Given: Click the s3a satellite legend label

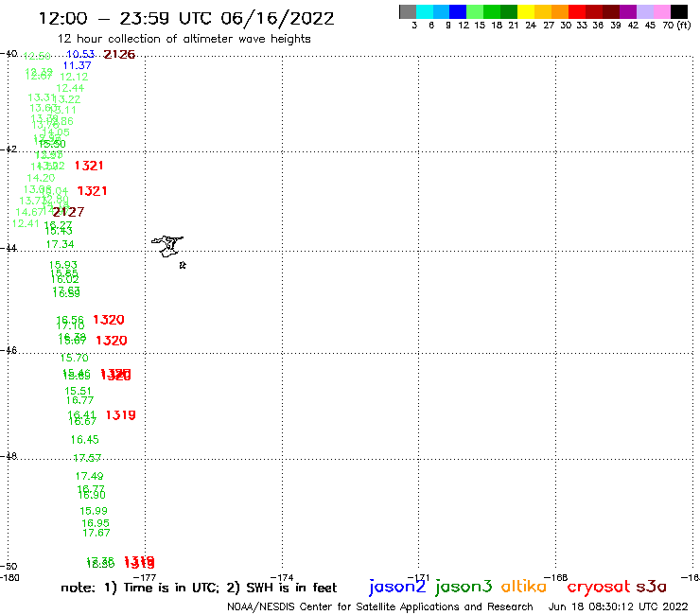Looking at the screenshot, I should [652, 587].
